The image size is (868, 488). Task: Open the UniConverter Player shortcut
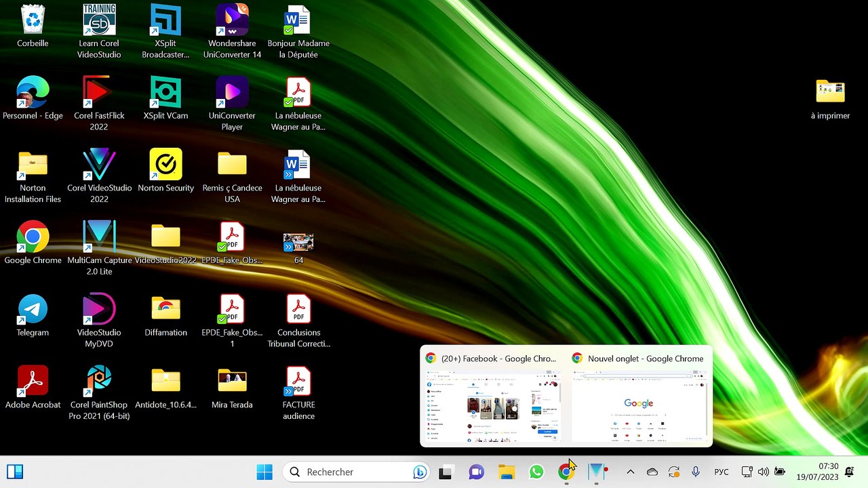point(232,104)
